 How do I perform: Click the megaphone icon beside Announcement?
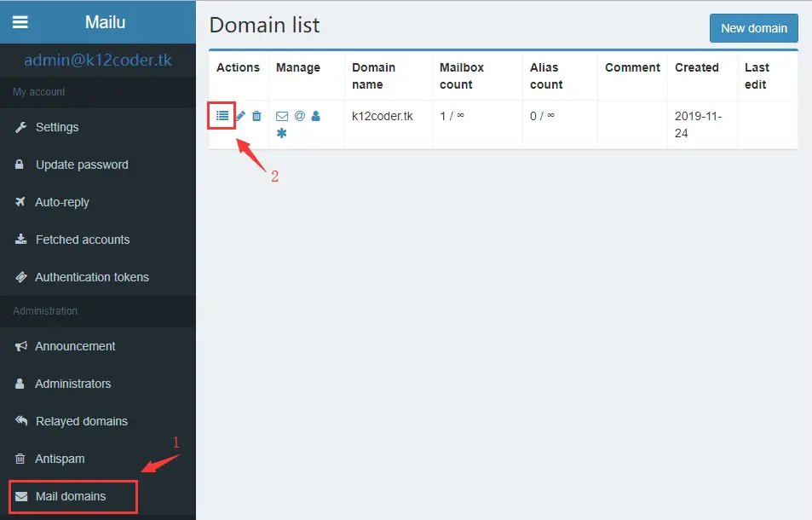(x=20, y=345)
